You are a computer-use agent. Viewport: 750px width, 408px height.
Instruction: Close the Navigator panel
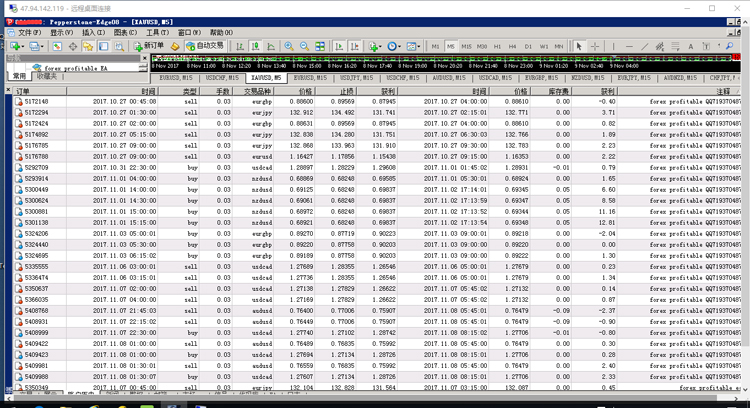pos(144,58)
